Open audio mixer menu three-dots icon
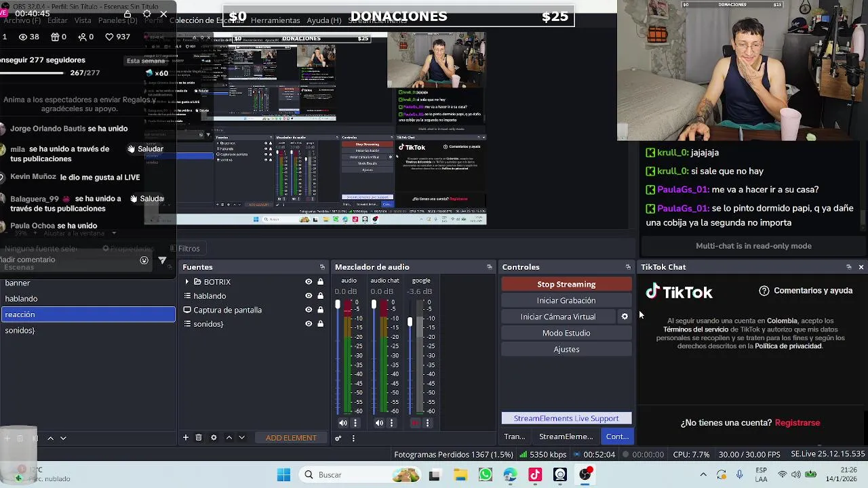 [x=353, y=438]
